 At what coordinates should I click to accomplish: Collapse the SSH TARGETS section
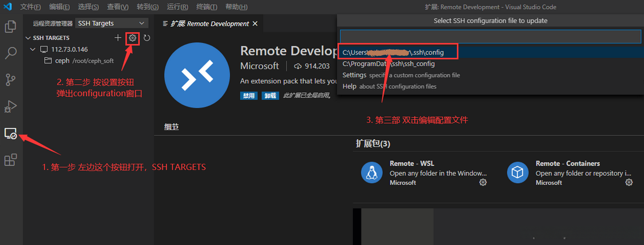pyautogui.click(x=28, y=38)
